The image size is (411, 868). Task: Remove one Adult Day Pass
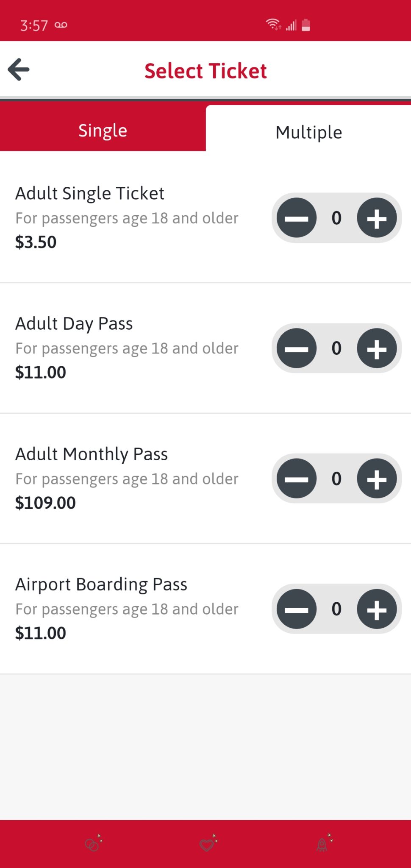297,348
